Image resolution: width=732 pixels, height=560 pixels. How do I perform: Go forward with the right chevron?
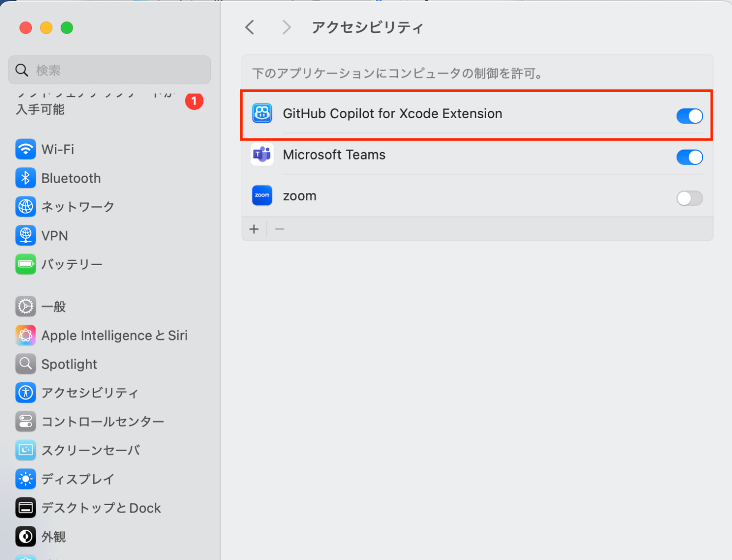(286, 27)
